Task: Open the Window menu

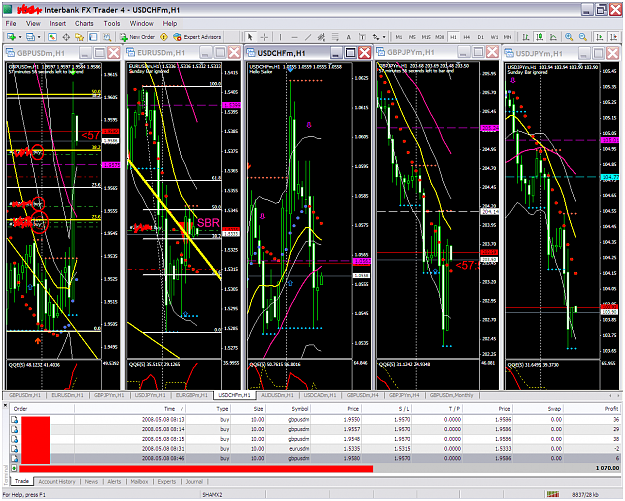Action: point(142,24)
